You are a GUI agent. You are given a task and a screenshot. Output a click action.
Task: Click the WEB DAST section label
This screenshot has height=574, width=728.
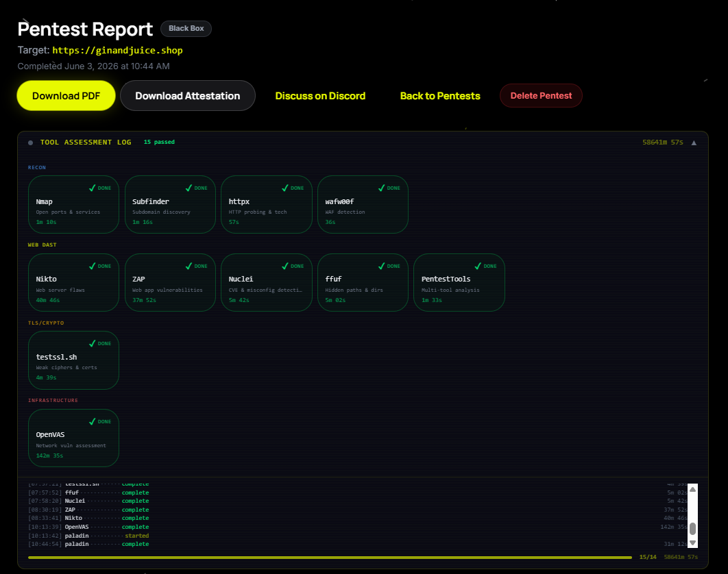point(43,245)
